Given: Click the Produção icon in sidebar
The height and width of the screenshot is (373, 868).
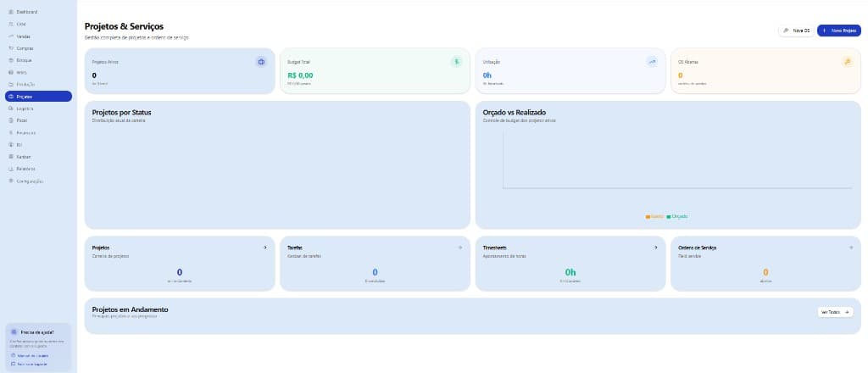Looking at the screenshot, I should [x=11, y=84].
